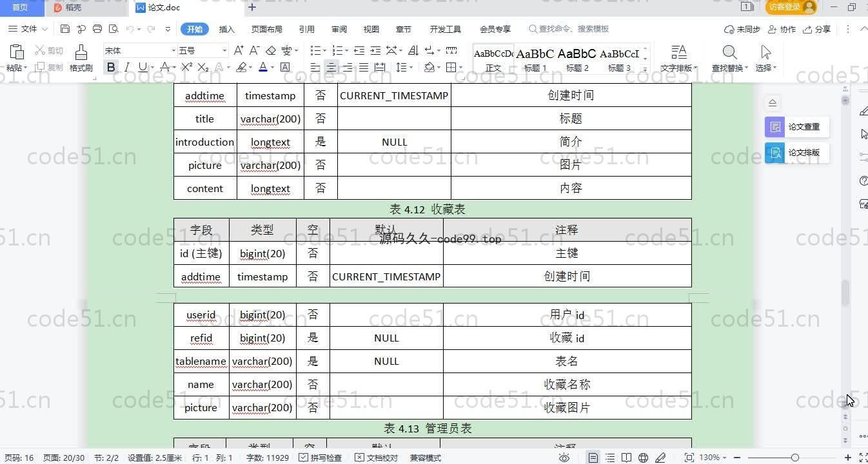Apply subscript X₂ formatting
The image size is (868, 464).
[203, 67]
